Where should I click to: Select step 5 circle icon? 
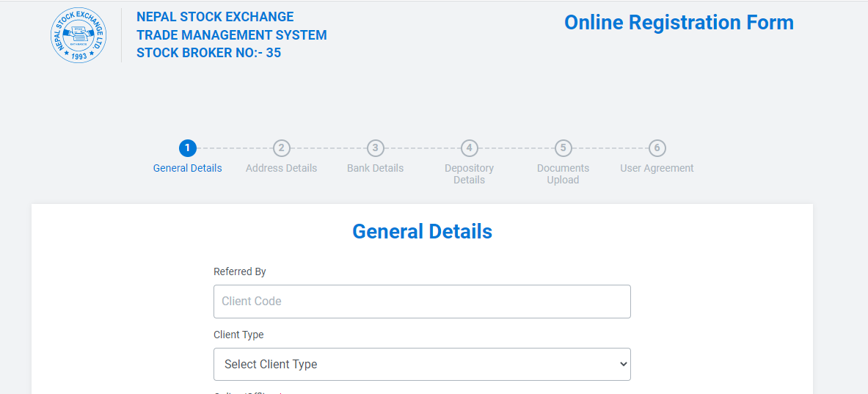tap(563, 148)
